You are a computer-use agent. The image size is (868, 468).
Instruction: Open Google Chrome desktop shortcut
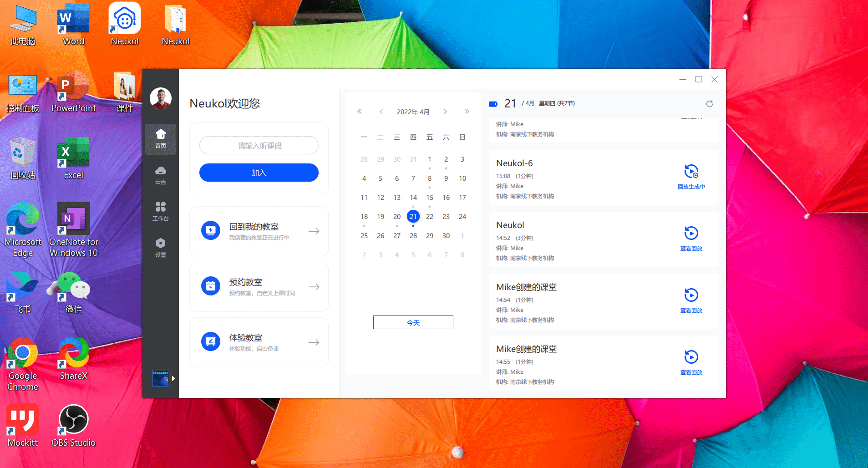pyautogui.click(x=23, y=364)
